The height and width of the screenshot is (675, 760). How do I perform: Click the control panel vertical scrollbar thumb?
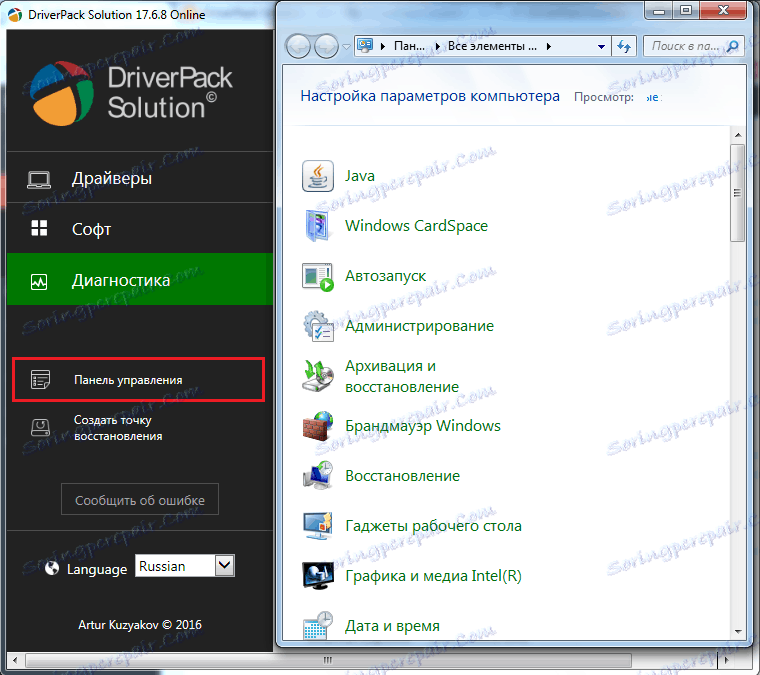click(x=737, y=192)
